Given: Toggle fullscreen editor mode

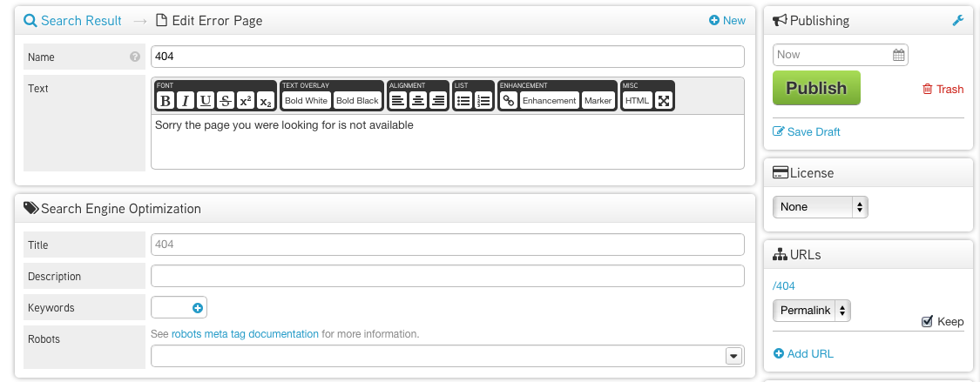Looking at the screenshot, I should 664,100.
